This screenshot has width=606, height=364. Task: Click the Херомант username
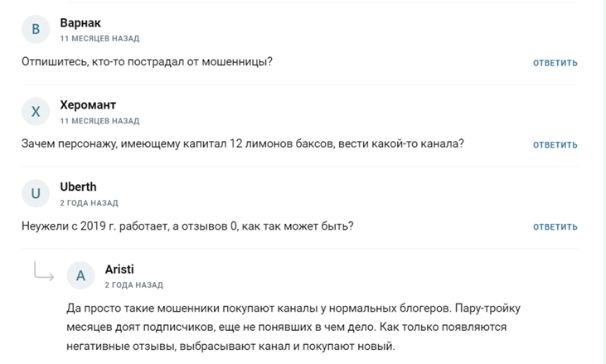point(88,104)
